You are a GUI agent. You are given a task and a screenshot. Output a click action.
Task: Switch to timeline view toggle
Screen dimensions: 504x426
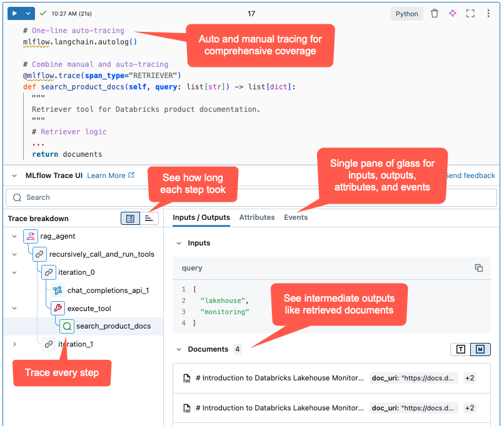click(x=149, y=219)
